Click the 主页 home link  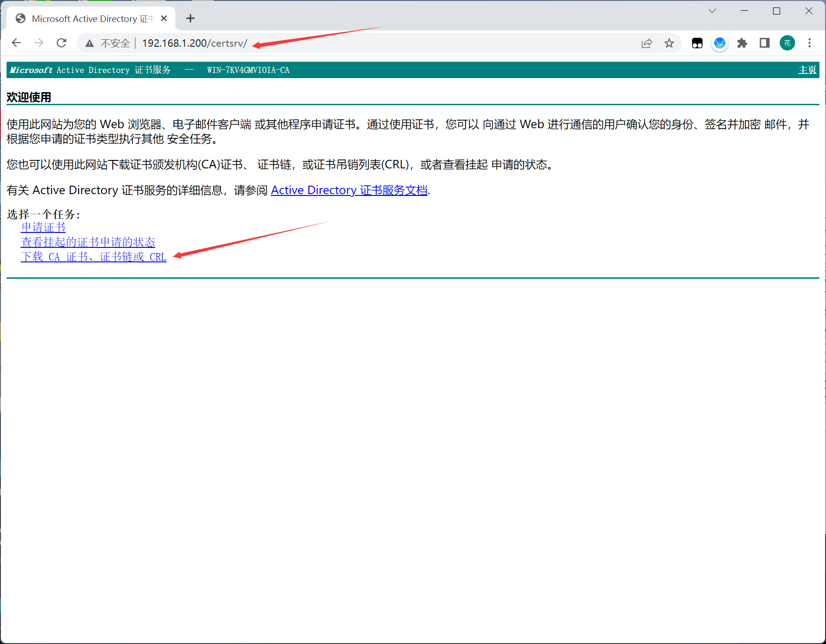[807, 70]
